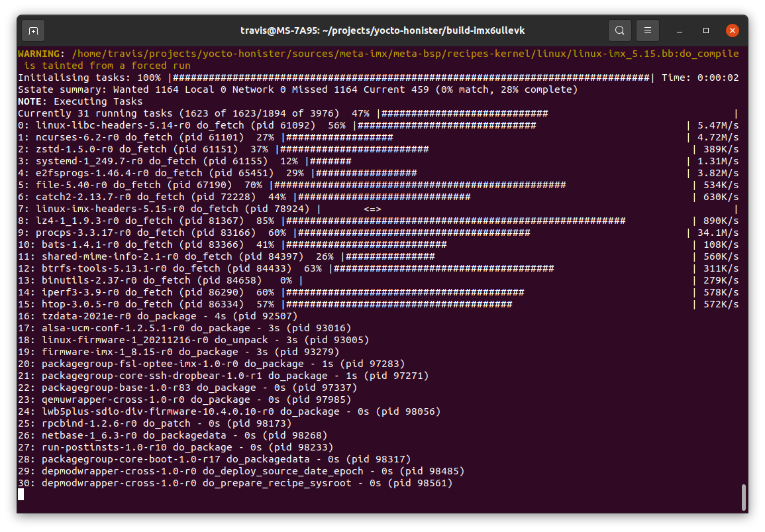765x532 pixels.
Task: Click the 34.1M/s procps download speed
Action: point(718,233)
